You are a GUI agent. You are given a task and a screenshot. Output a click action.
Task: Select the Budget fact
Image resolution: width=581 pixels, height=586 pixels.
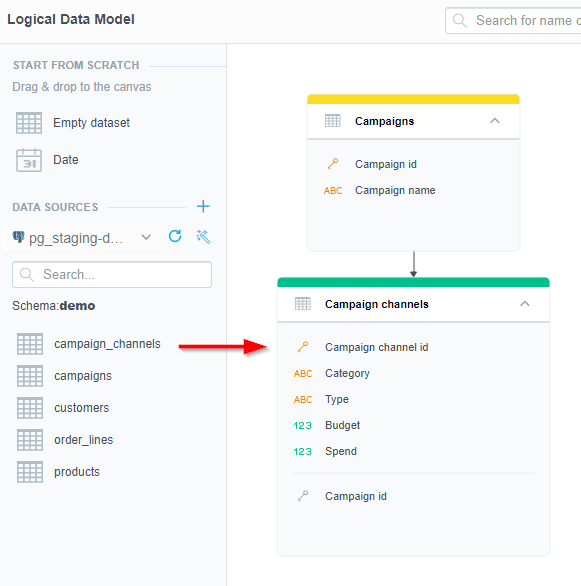[x=342, y=425]
